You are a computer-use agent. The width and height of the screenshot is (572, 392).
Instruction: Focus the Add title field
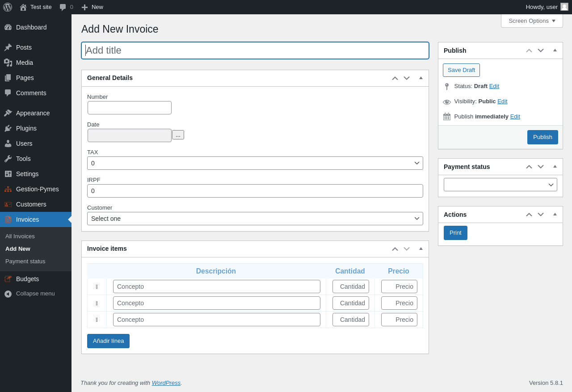[x=255, y=51]
